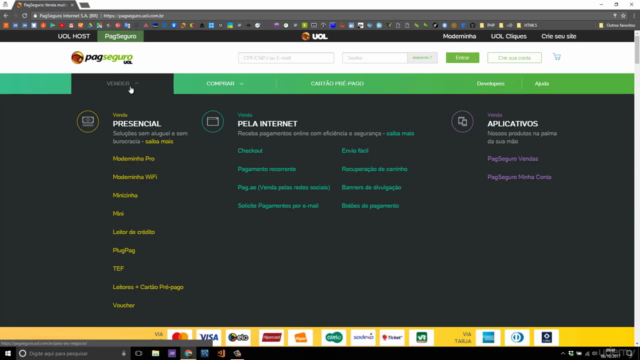
Task: Click the UOL logo in top bar
Action: pos(314,36)
